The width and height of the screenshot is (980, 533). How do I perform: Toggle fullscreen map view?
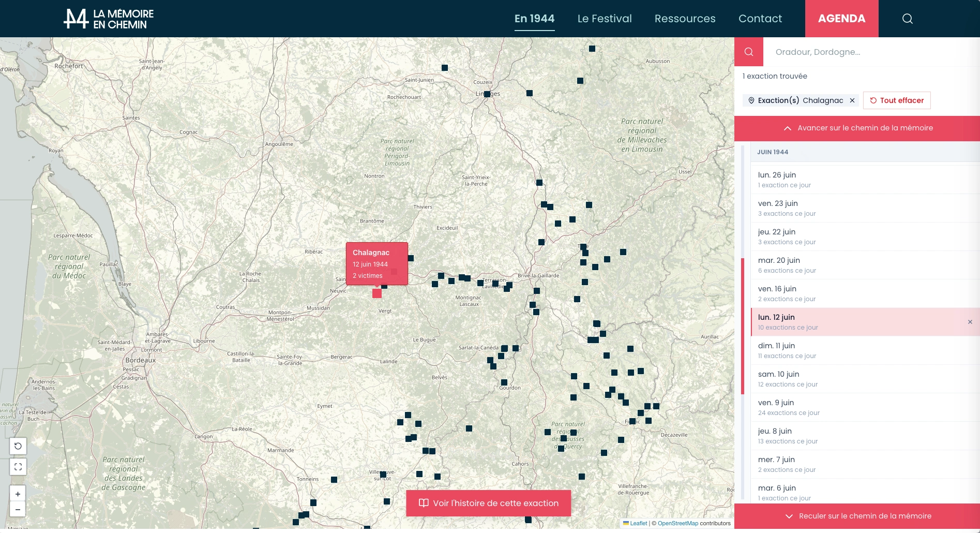coord(18,467)
